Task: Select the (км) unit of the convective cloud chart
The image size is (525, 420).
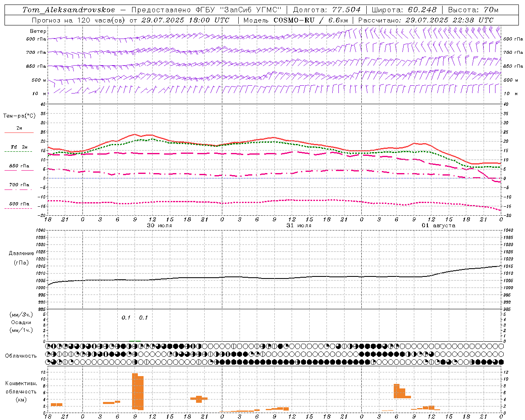Action: click(x=21, y=399)
